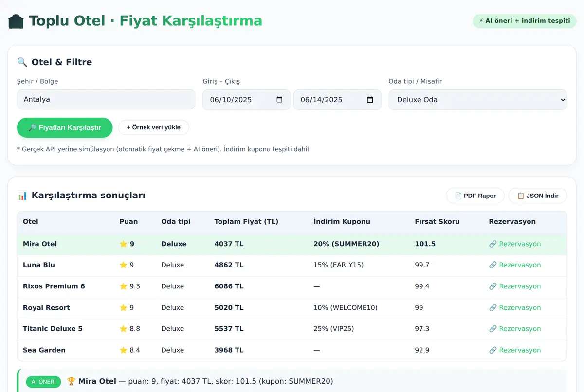Select the Puan column header
The height and width of the screenshot is (392, 584).
[x=128, y=222]
